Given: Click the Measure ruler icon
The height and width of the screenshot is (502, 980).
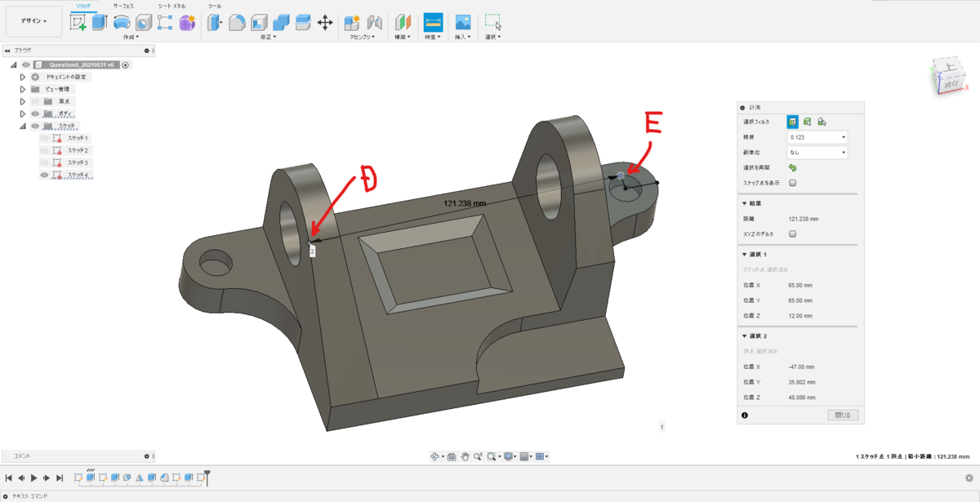Looking at the screenshot, I should (x=433, y=22).
